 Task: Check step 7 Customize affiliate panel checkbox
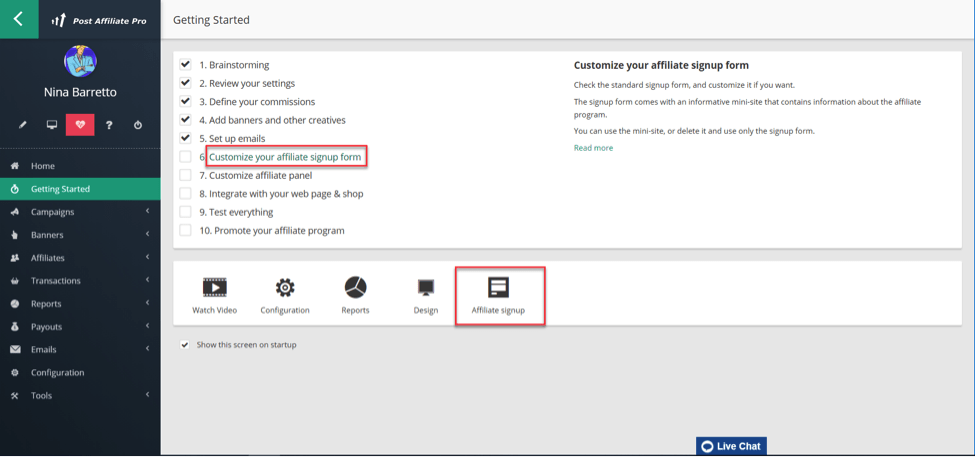pyautogui.click(x=185, y=175)
